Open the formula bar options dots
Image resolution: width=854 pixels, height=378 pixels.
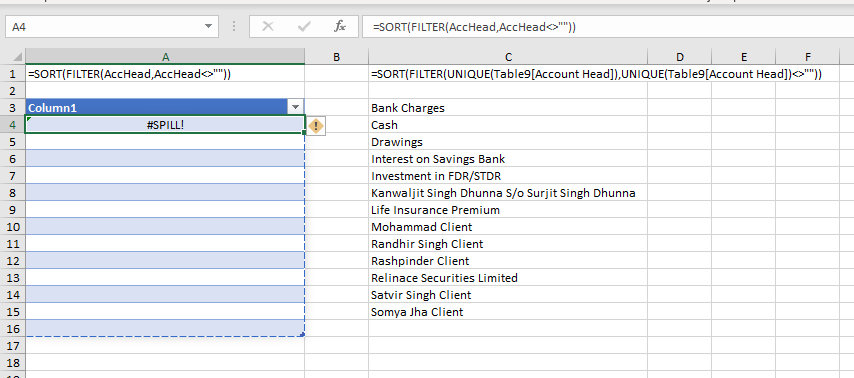coord(234,26)
